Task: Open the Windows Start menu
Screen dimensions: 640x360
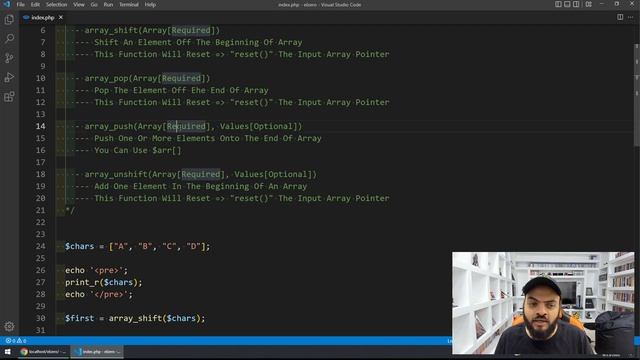Action: 7,351
